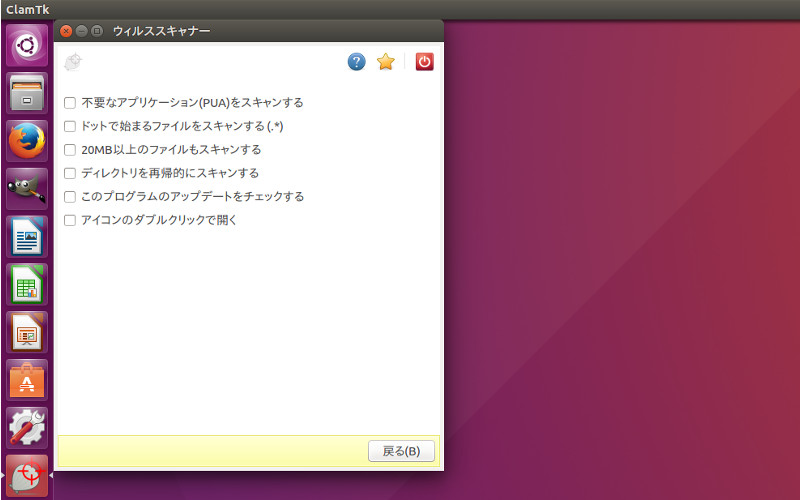800x500 pixels.
Task: Toggle scanning files starting with a dot
Action: (70, 127)
